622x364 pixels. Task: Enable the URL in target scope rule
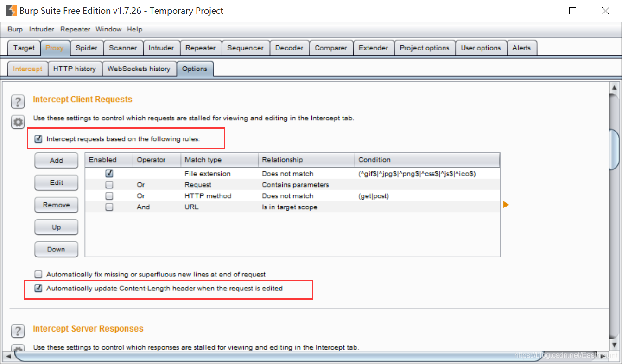point(109,207)
